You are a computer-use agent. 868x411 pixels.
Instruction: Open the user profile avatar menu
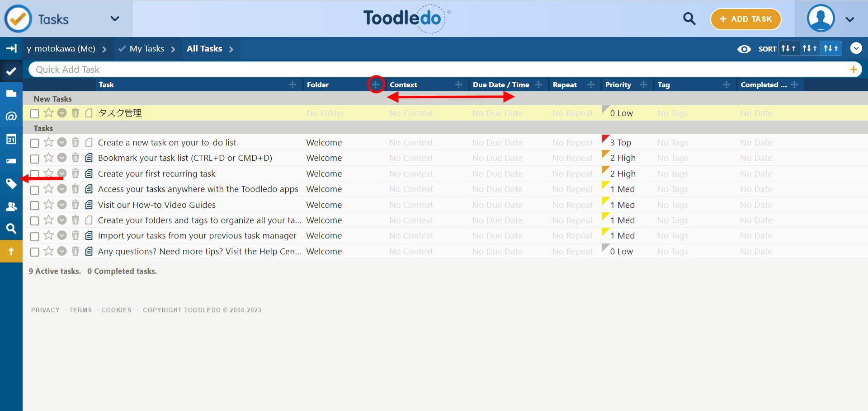[821, 19]
